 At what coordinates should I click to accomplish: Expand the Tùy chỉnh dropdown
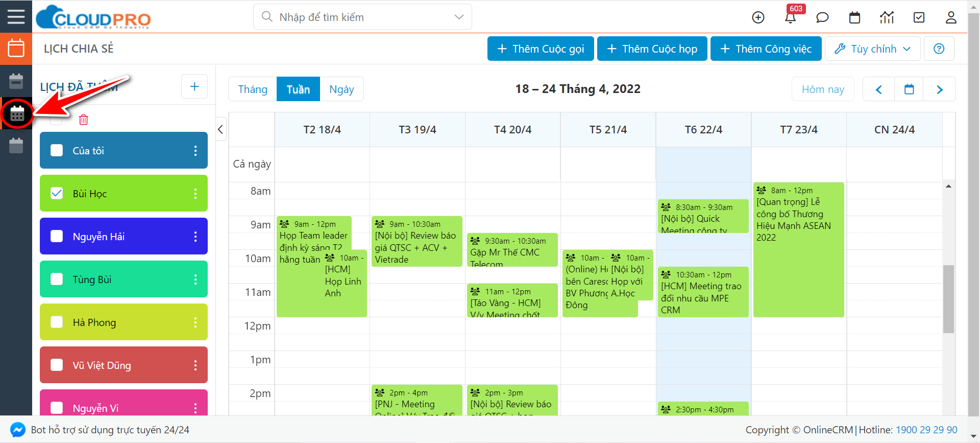872,49
